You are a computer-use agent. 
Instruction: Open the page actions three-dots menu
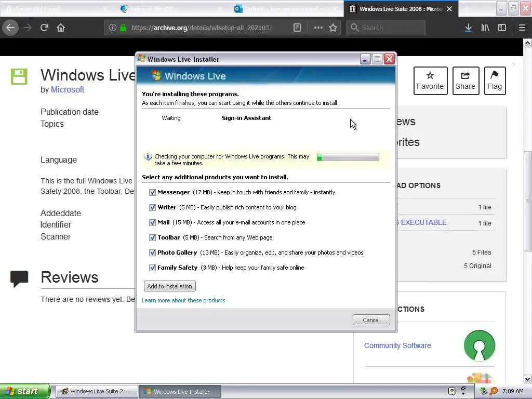point(318,28)
